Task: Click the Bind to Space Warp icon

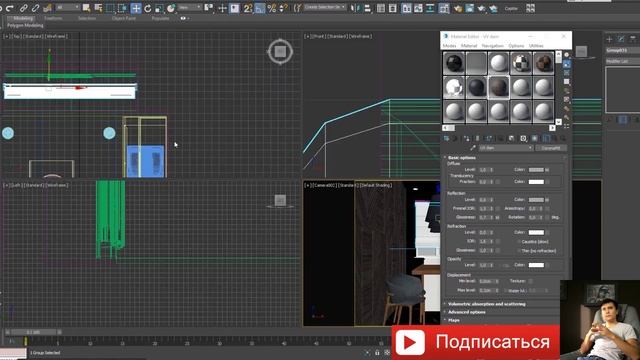Action: click(47, 8)
